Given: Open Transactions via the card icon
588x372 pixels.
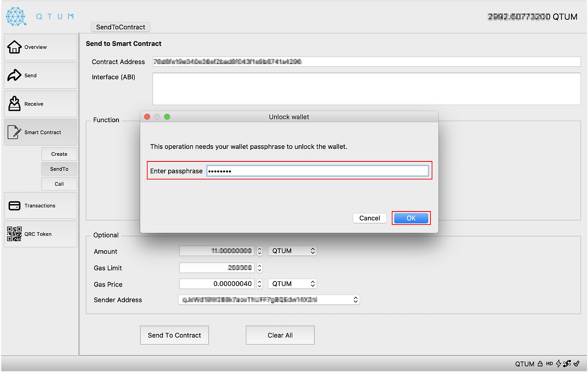Looking at the screenshot, I should tap(14, 206).
